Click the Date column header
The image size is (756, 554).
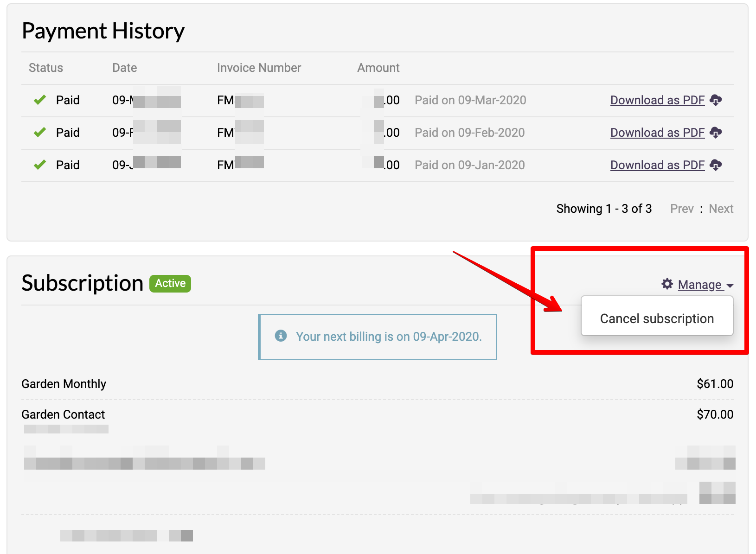coord(125,68)
